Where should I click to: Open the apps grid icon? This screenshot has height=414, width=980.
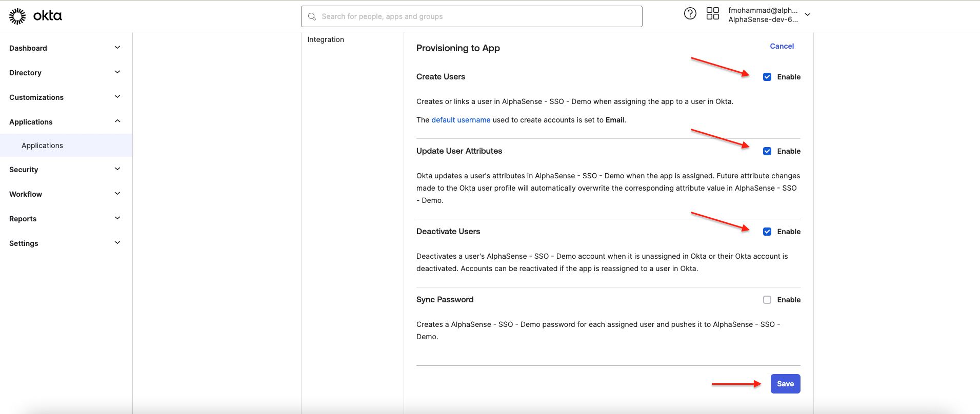713,13
